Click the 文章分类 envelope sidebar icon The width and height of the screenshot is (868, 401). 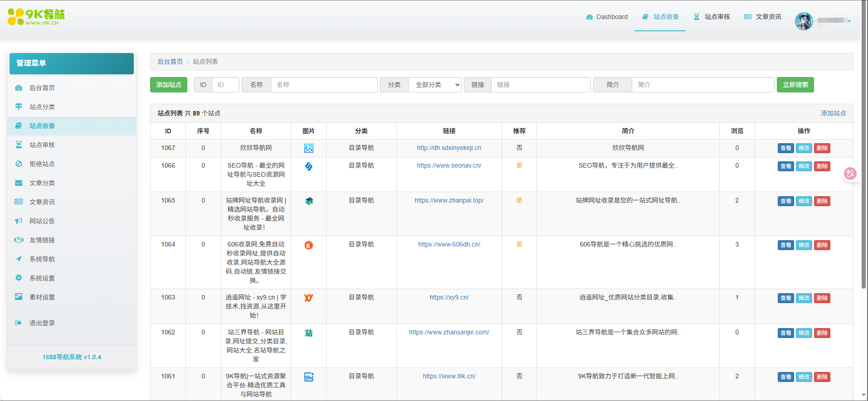pyautogui.click(x=19, y=183)
